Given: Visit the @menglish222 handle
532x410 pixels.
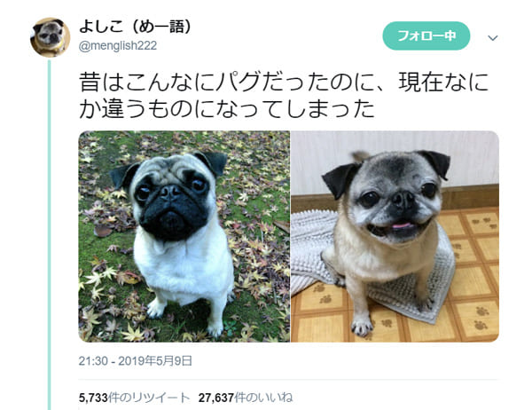Looking at the screenshot, I should click(x=118, y=45).
